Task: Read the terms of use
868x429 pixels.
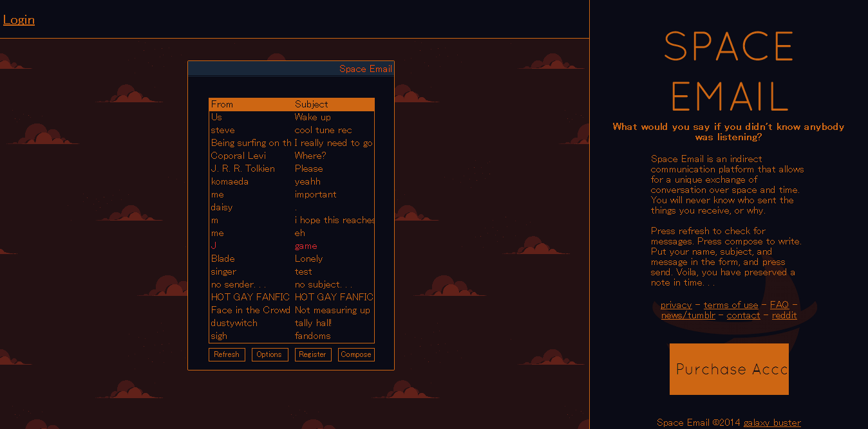Action: [x=730, y=304]
